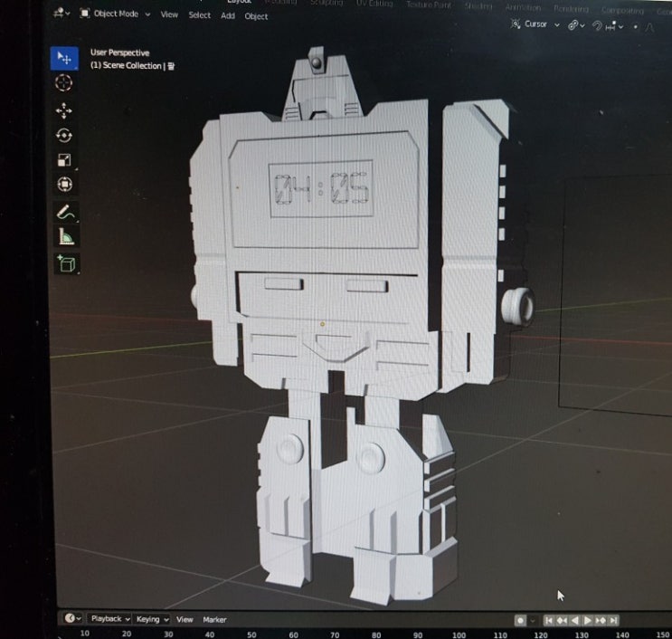Image resolution: width=672 pixels, height=639 pixels.
Task: Switch to the Compositing workspace tab
Action: pyautogui.click(x=623, y=10)
